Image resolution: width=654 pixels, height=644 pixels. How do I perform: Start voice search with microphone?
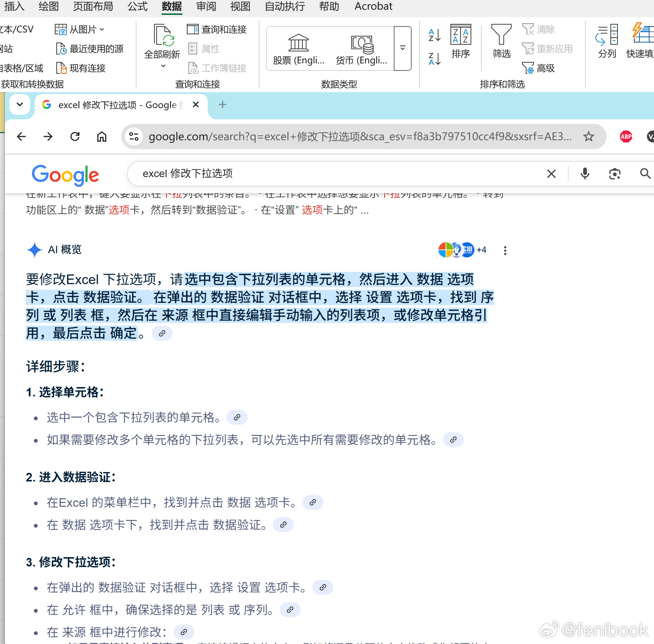point(585,174)
